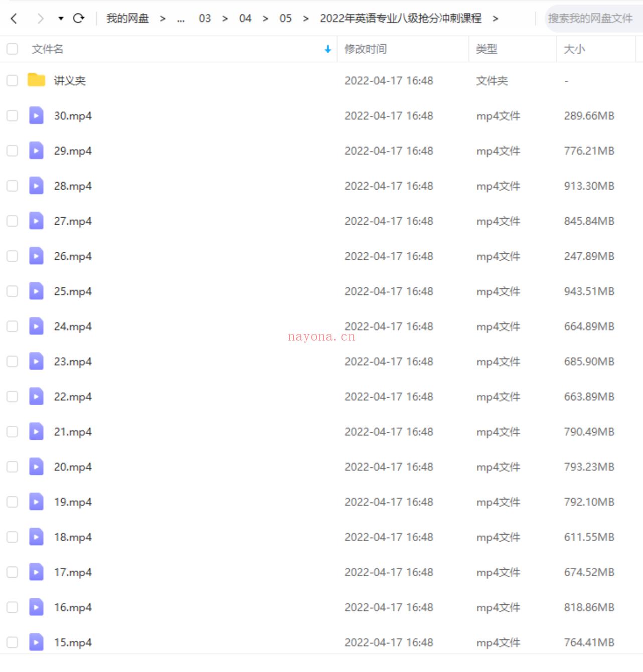Toggle the select-all checkbox in the header

13,49
